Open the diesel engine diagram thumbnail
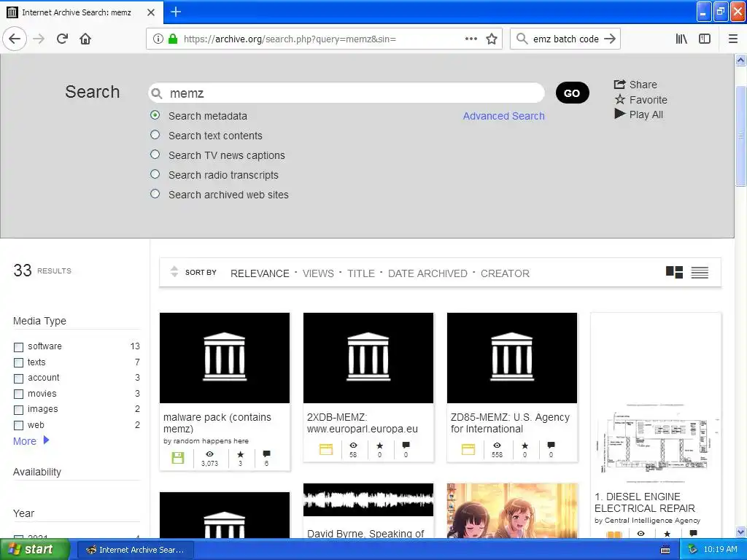 click(x=656, y=443)
